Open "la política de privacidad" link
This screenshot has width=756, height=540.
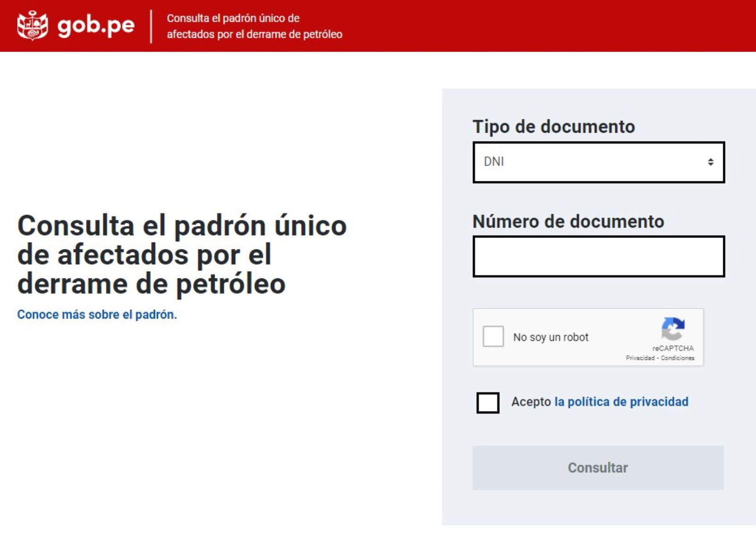pos(621,402)
